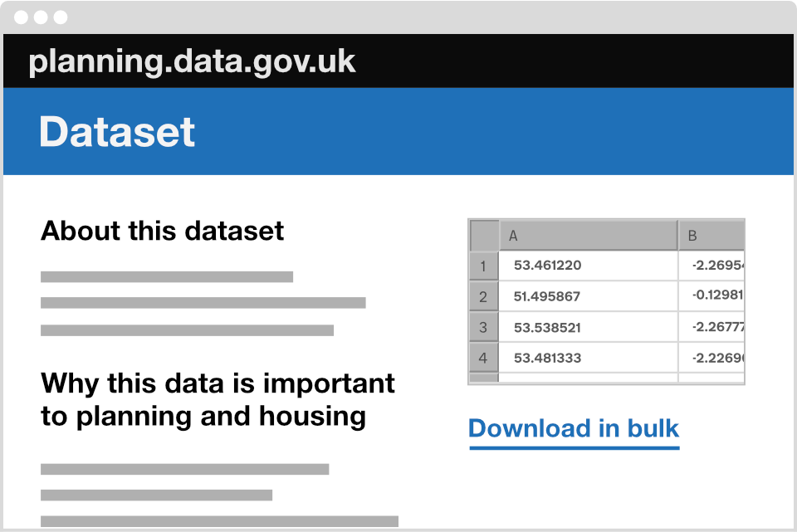The height and width of the screenshot is (532, 797).
Task: Click cell containing 51.495867
Action: click(x=588, y=296)
